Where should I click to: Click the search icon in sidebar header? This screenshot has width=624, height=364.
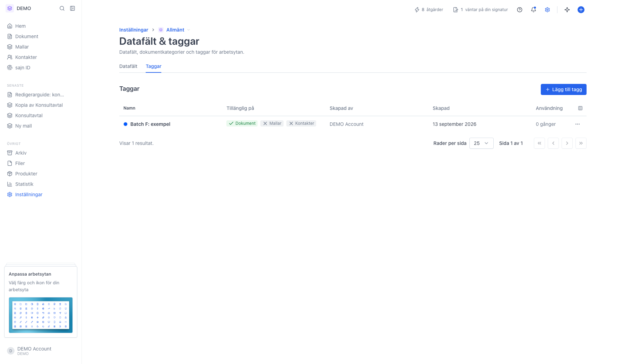tap(62, 8)
